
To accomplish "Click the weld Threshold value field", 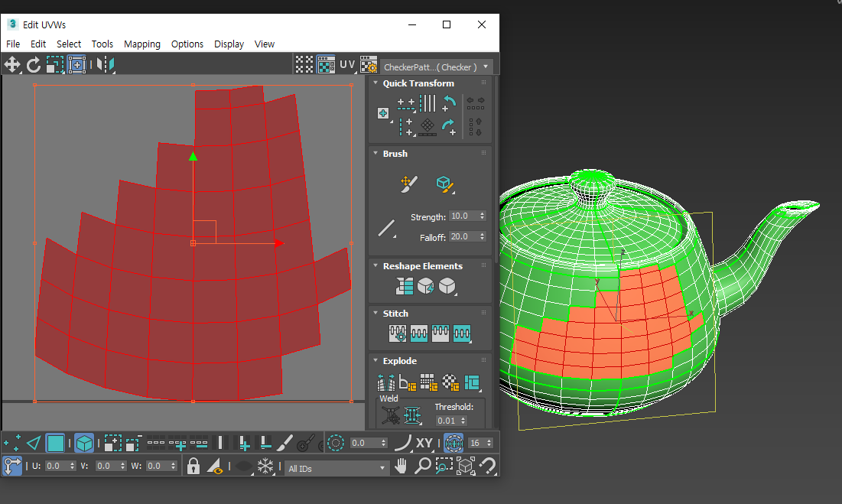I will pyautogui.click(x=447, y=421).
